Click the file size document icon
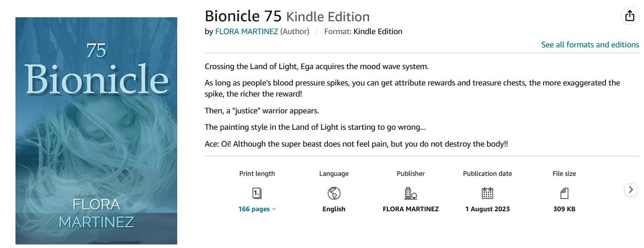This screenshot has height=248, width=644. [x=564, y=193]
